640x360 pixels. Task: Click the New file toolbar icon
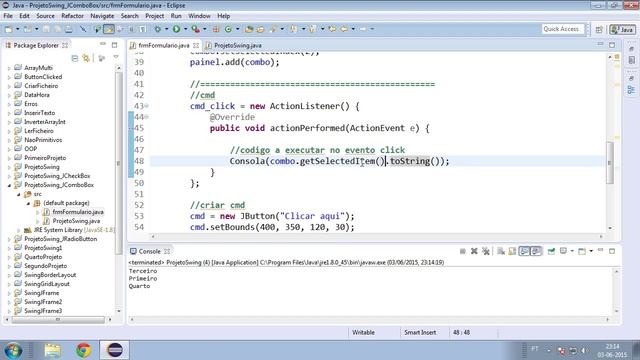[x=9, y=29]
